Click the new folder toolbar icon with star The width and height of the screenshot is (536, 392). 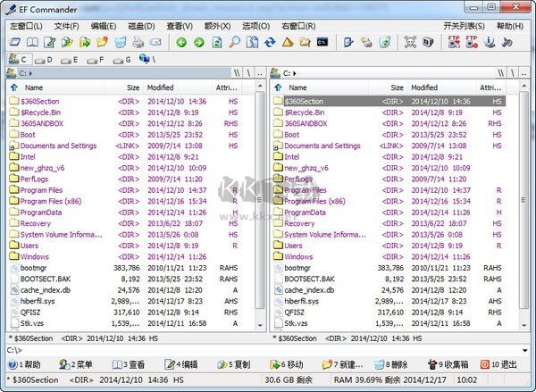pos(102,42)
